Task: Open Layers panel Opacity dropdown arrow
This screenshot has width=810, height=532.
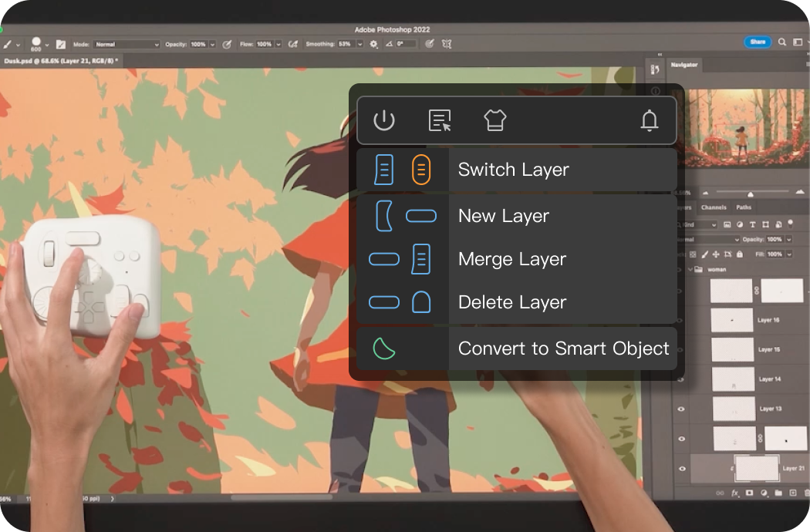Action: click(789, 239)
